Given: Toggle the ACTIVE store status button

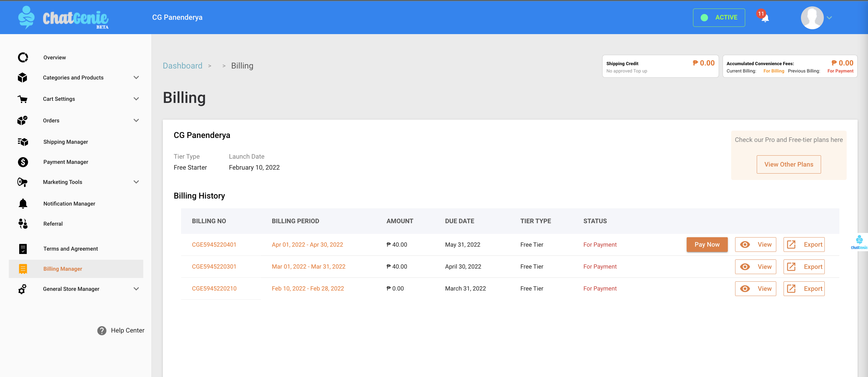Looking at the screenshot, I should pyautogui.click(x=719, y=17).
